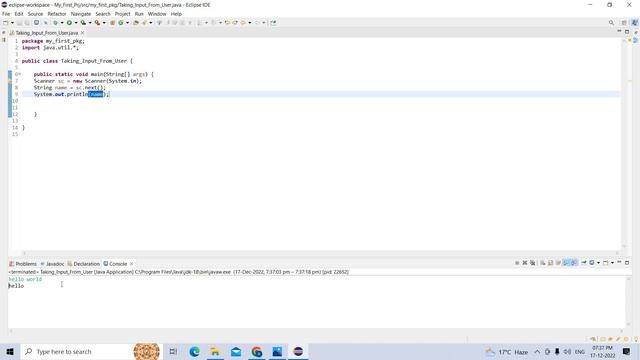Click the Clear Console icon
Image resolution: width=640 pixels, height=360 pixels.
pos(543,263)
